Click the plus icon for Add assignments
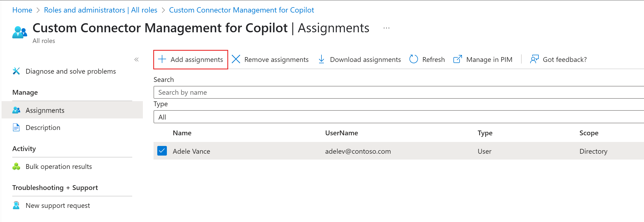This screenshot has width=644, height=222. coord(162,59)
